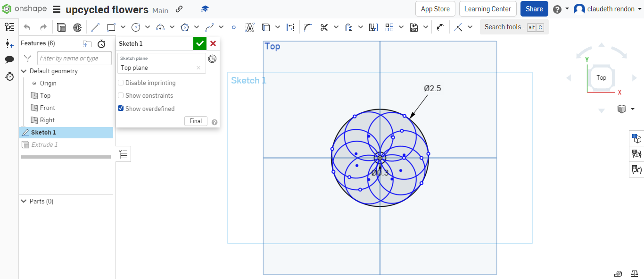Open the view cube display dropdown
This screenshot has height=279, width=644.
coord(633,109)
